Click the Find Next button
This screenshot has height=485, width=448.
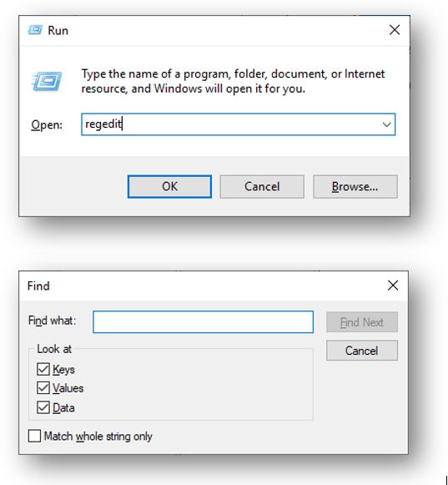point(362,322)
